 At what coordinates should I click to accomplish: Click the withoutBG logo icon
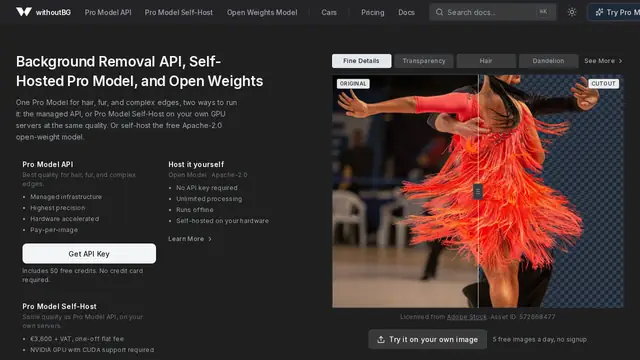click(24, 12)
